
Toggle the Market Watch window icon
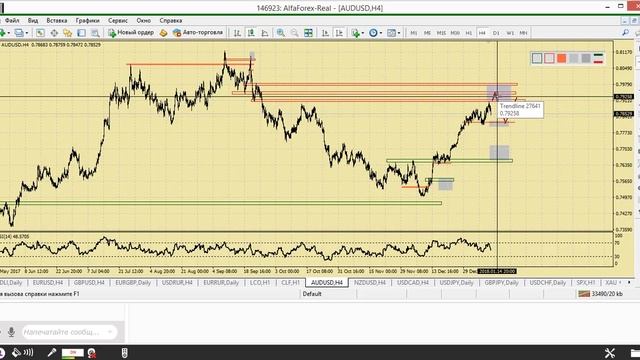click(x=40, y=33)
